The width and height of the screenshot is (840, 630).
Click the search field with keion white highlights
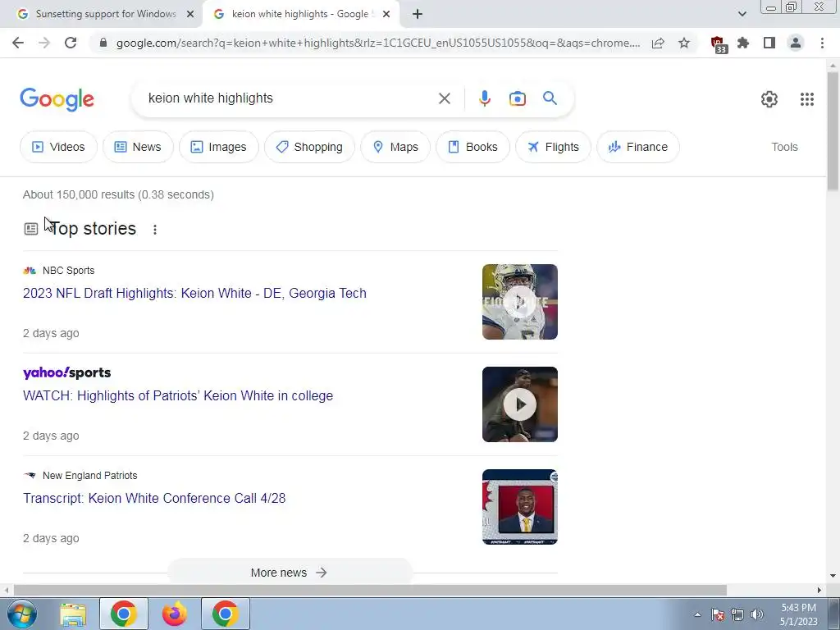coord(290,98)
